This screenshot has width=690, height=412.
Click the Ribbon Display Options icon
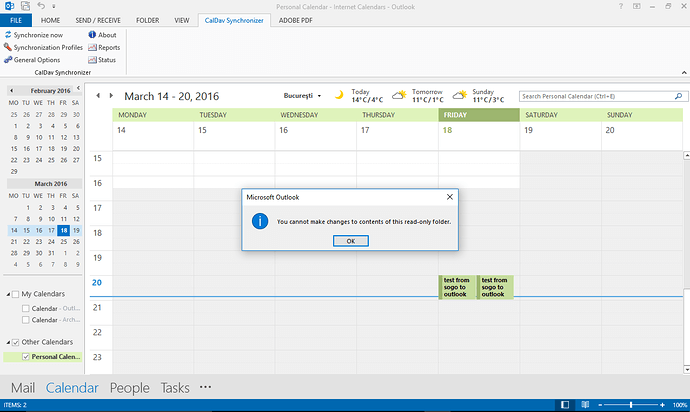click(637, 6)
